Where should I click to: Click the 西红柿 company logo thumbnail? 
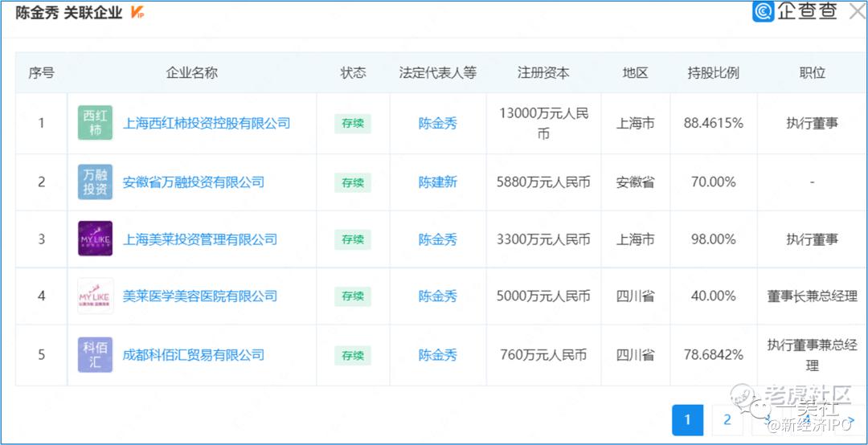point(95,123)
